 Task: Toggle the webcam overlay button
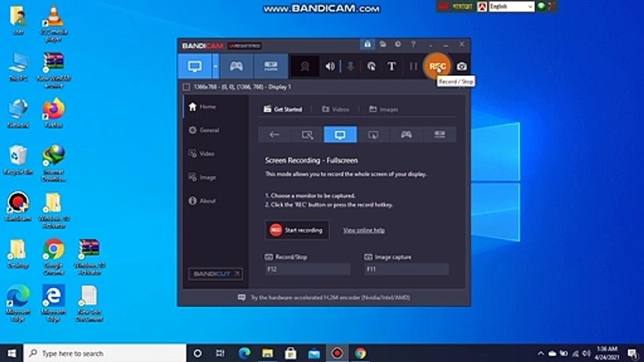point(305,66)
